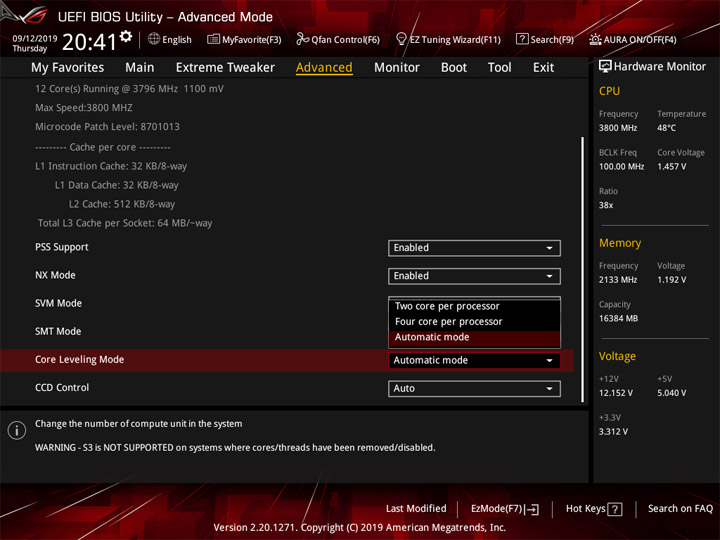Click the CPU temperature 48°C value
This screenshot has width=720, height=540.
pos(666,128)
